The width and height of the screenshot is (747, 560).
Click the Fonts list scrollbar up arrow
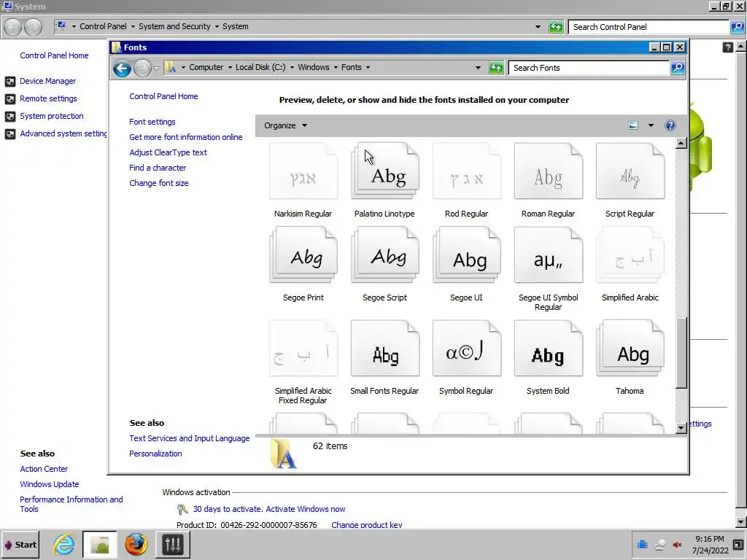(681, 143)
